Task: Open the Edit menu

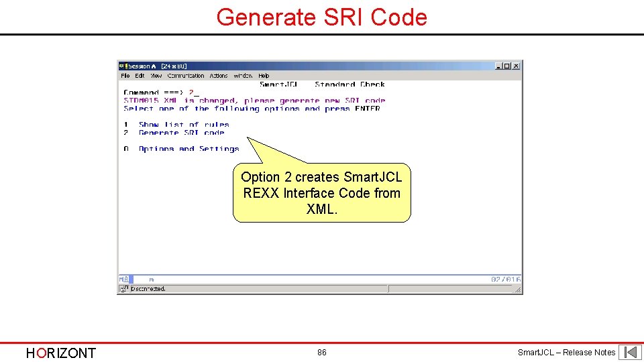Action: coord(140,76)
